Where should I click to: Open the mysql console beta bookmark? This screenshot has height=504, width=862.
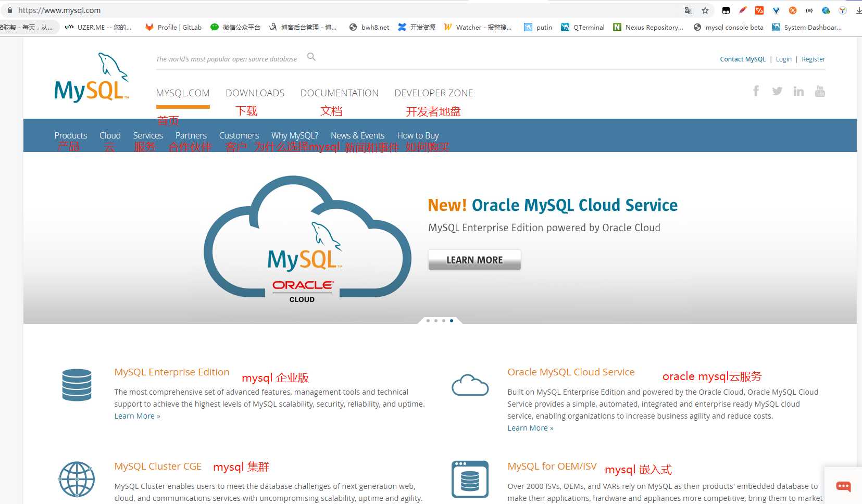pyautogui.click(x=728, y=27)
